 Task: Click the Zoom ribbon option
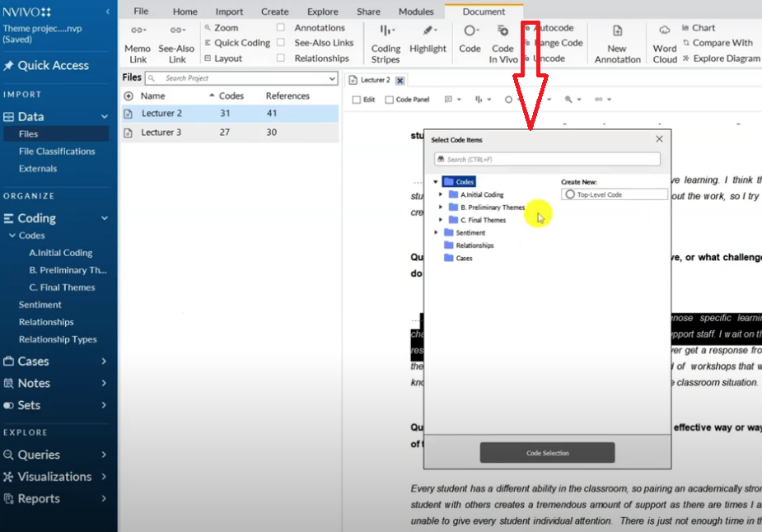tap(222, 28)
